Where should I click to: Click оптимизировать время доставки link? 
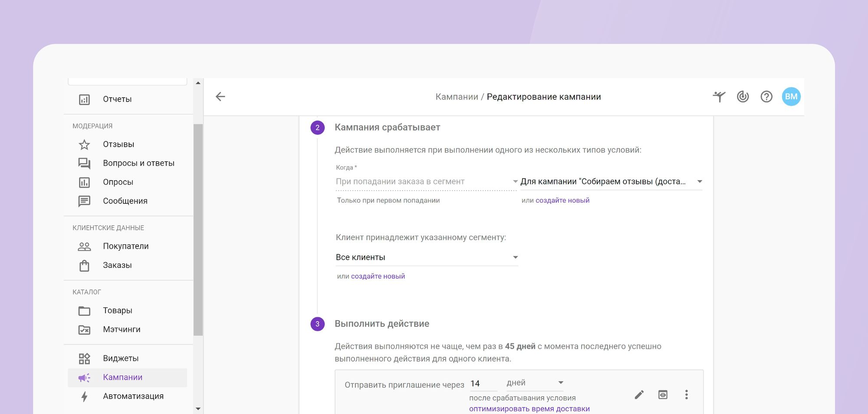(529, 409)
